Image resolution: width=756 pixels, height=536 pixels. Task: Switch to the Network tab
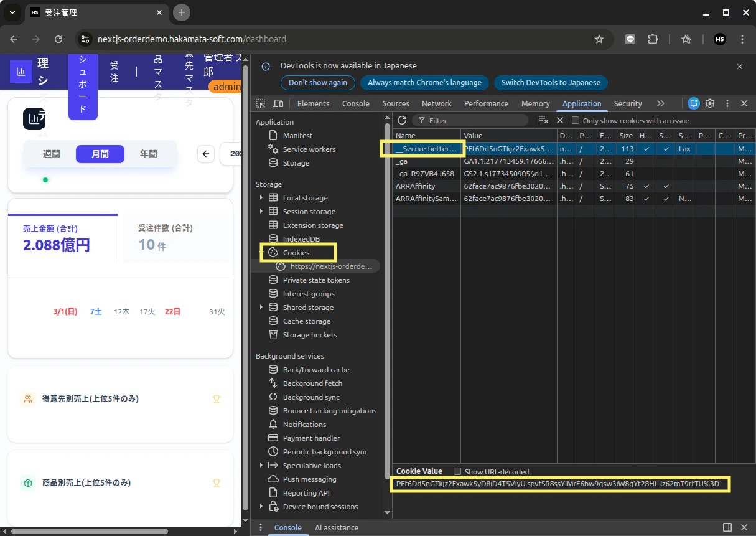tap(437, 103)
